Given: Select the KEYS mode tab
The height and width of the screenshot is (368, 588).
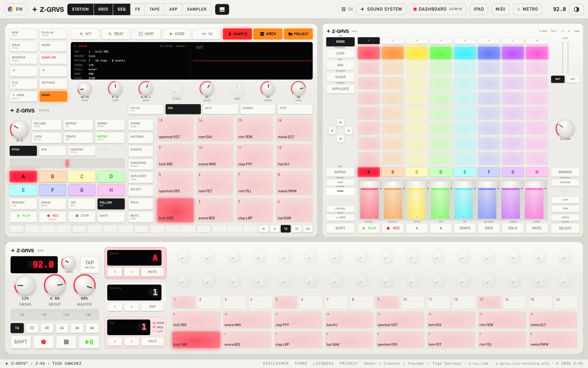Looking at the screenshot, I should coord(220,109).
